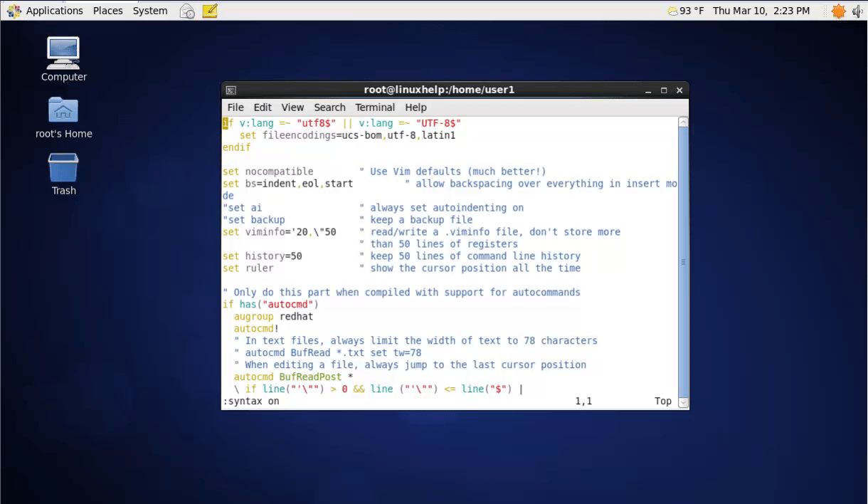Click the 'autocmd!' line
868x504 pixels.
pyautogui.click(x=257, y=329)
